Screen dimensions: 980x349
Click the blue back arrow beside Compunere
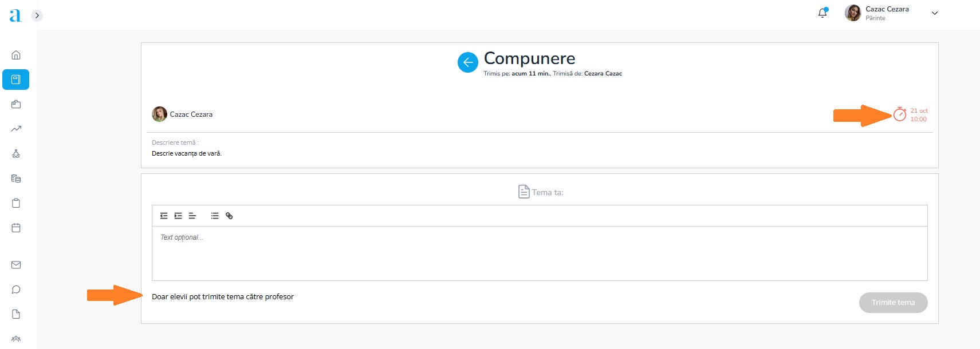click(x=467, y=62)
